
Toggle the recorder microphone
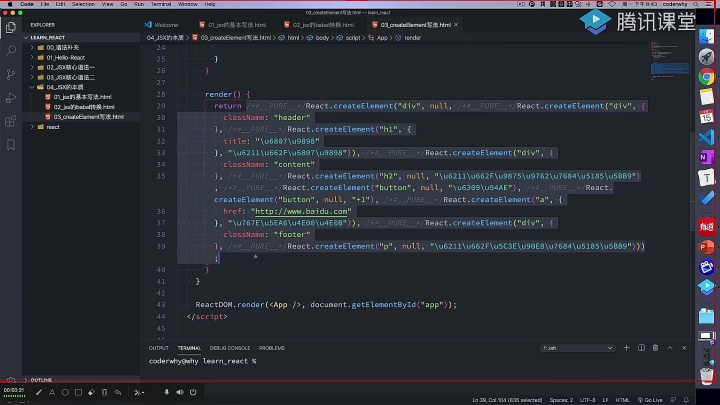(167, 392)
